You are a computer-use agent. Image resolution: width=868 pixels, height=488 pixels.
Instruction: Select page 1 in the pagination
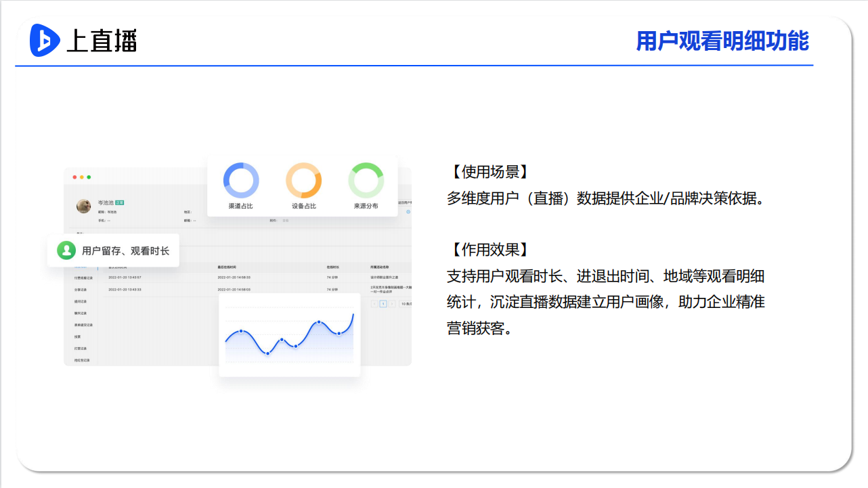(x=383, y=304)
